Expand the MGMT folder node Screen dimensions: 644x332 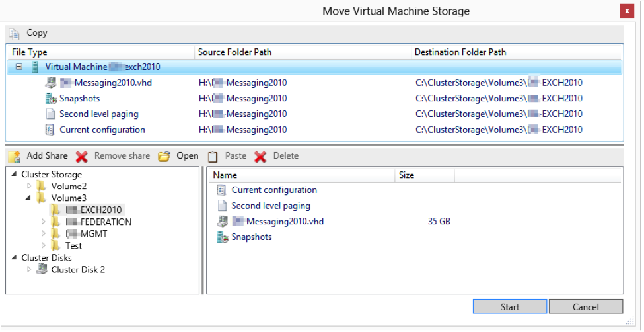pos(43,233)
